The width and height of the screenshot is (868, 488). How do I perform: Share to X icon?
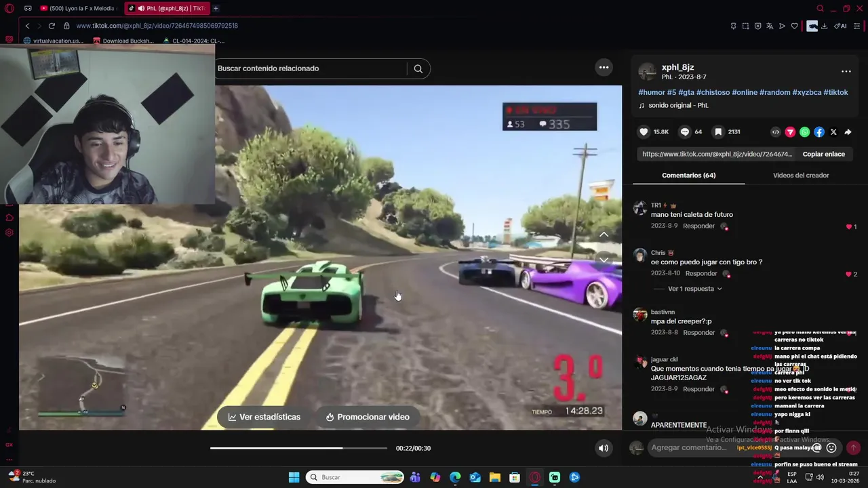(833, 132)
